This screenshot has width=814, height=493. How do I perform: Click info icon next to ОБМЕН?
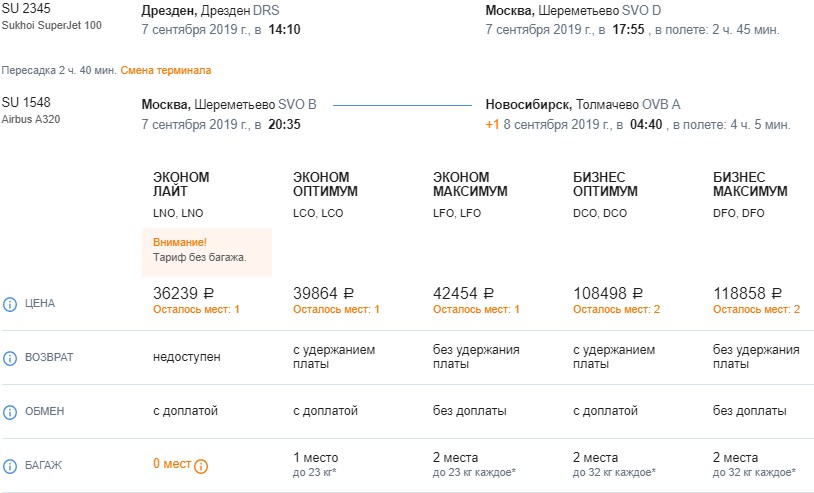click(x=10, y=411)
